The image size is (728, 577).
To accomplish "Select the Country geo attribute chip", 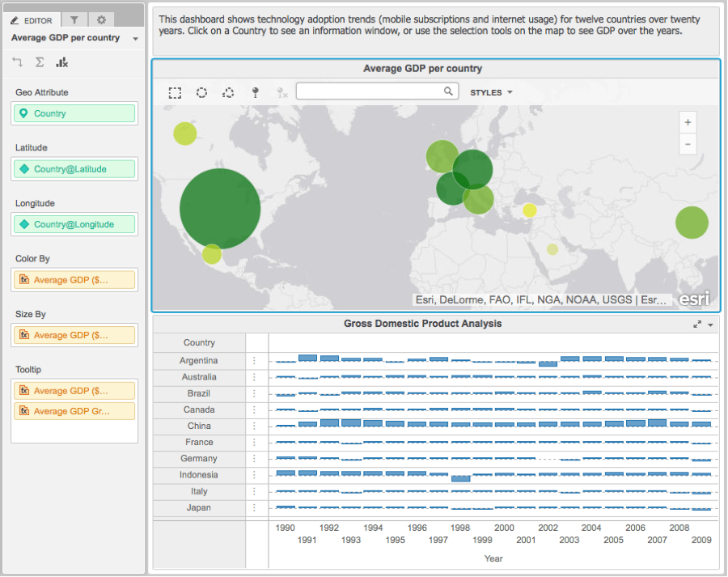I will click(x=74, y=113).
